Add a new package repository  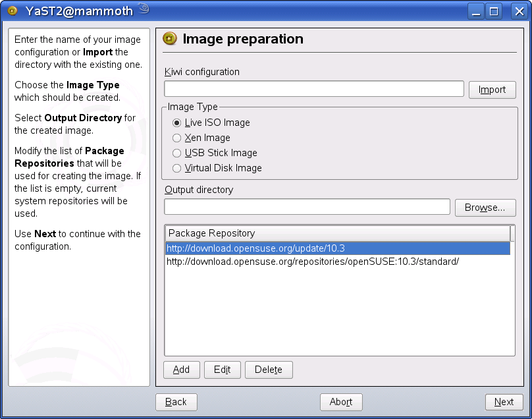181,370
